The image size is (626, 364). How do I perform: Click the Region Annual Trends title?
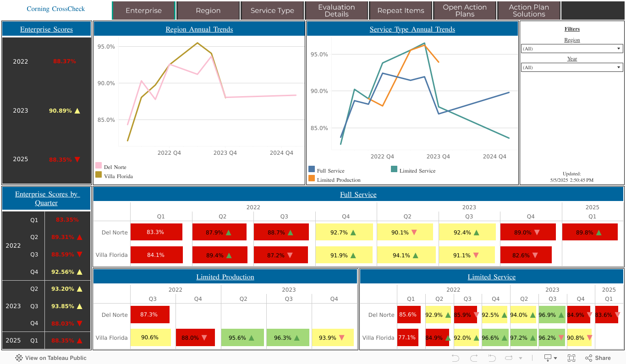[199, 29]
